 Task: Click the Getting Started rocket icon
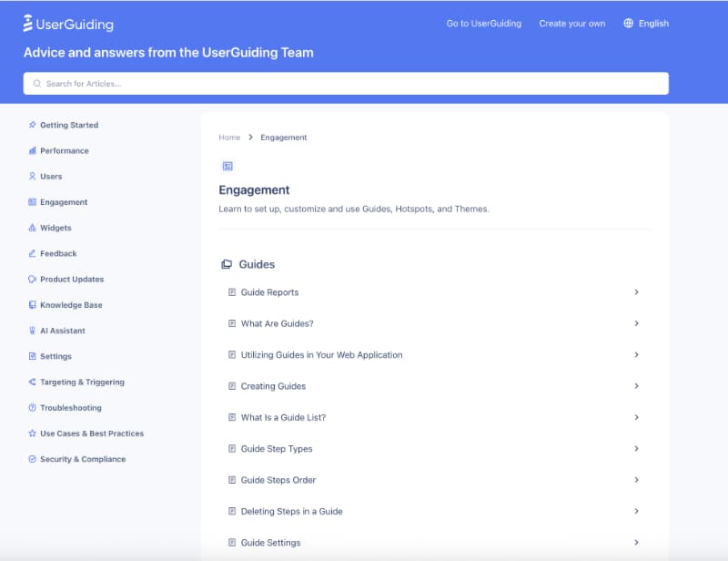point(32,125)
